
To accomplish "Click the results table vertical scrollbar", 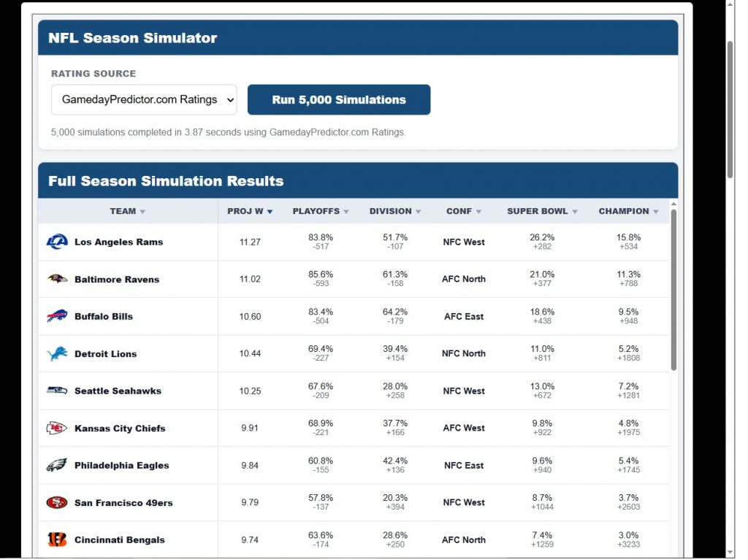I will pyautogui.click(x=673, y=290).
